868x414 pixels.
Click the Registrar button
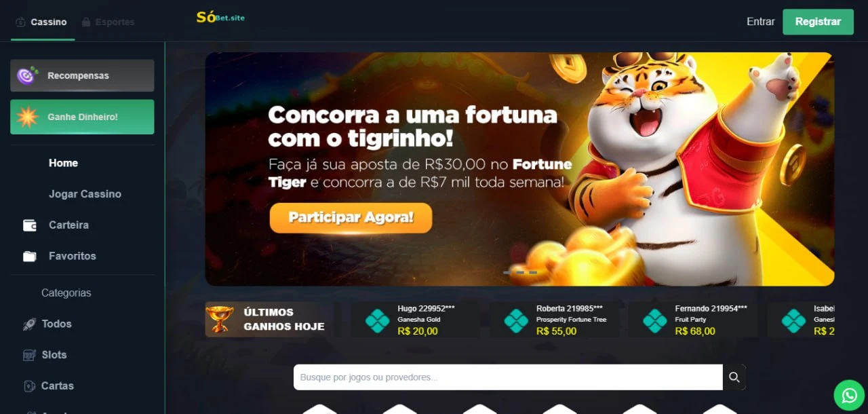pos(818,22)
